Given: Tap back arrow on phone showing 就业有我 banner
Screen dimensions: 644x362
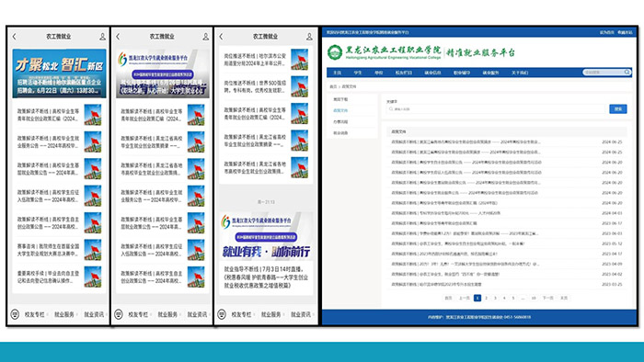Looking at the screenshot, I should (x=221, y=37).
